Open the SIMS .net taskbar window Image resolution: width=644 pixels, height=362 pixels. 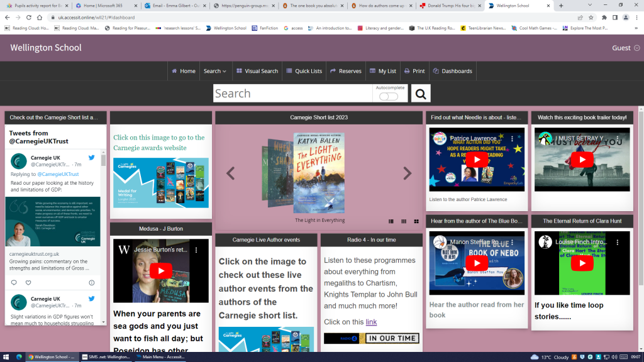coord(106,357)
